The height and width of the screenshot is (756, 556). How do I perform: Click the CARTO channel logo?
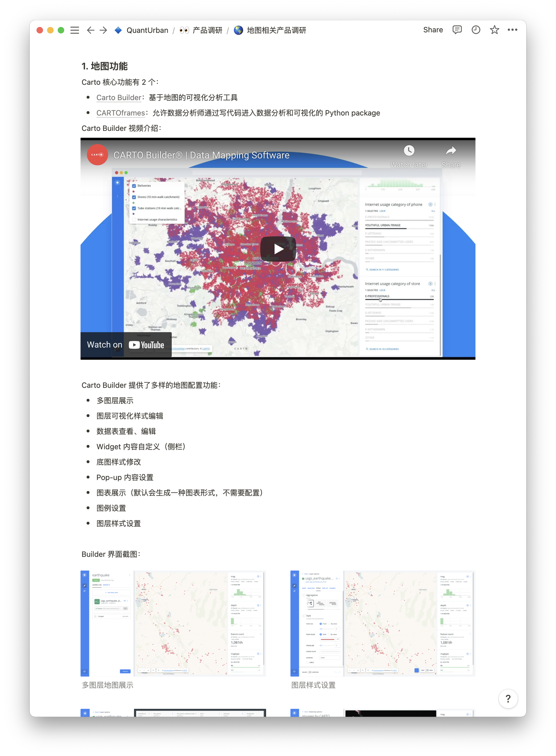click(x=97, y=155)
